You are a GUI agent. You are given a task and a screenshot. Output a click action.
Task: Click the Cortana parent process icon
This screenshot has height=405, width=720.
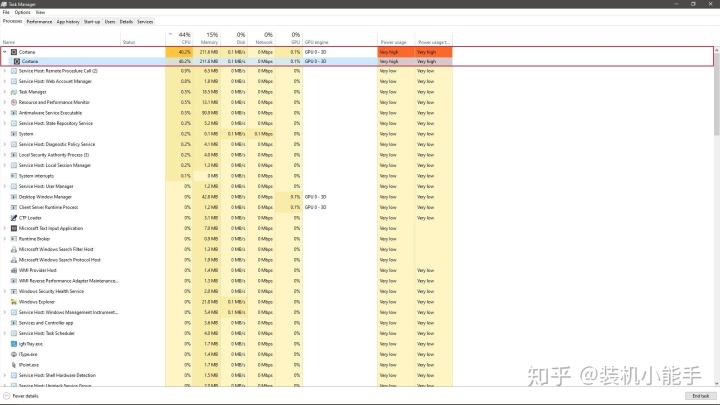14,52
